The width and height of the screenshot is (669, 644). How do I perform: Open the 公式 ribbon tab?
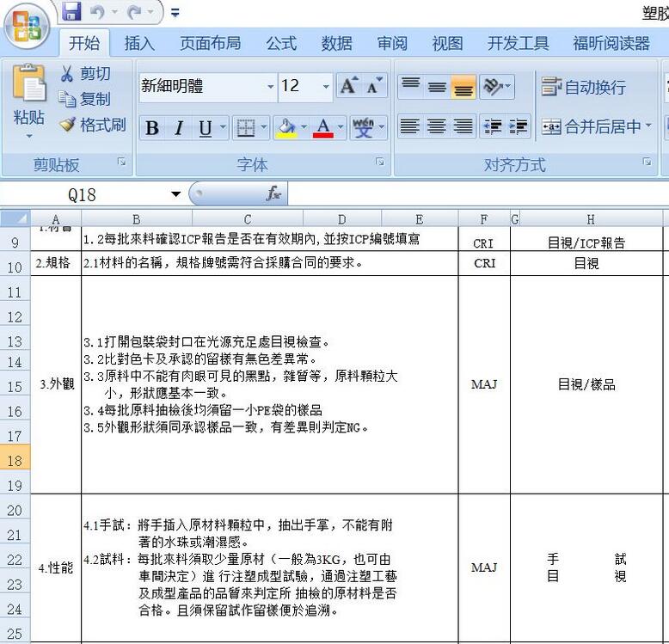coord(281,43)
